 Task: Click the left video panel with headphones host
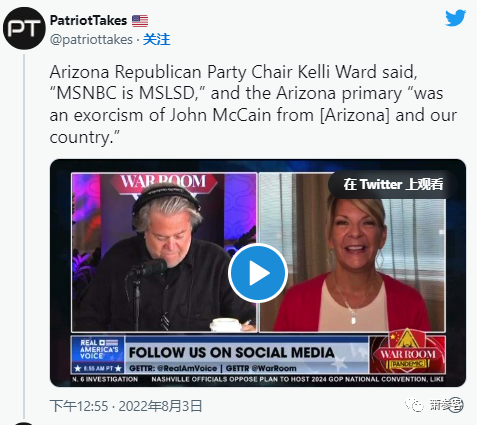click(164, 252)
